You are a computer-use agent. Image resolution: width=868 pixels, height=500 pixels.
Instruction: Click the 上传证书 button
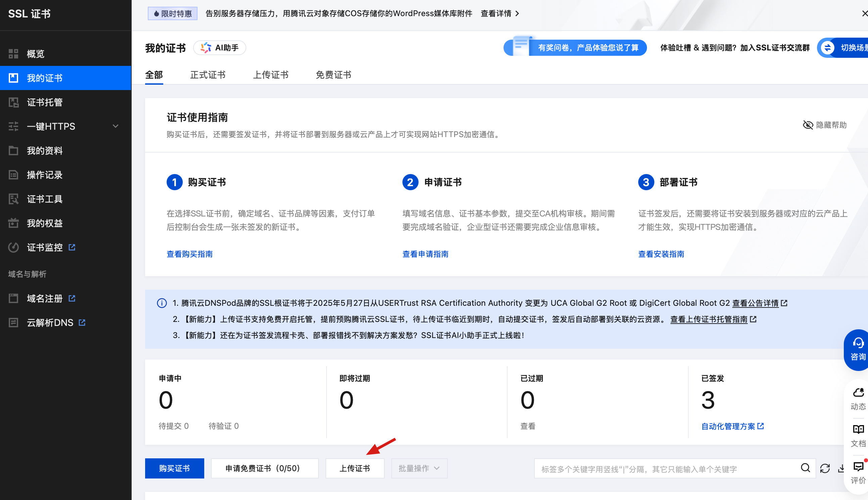(354, 468)
